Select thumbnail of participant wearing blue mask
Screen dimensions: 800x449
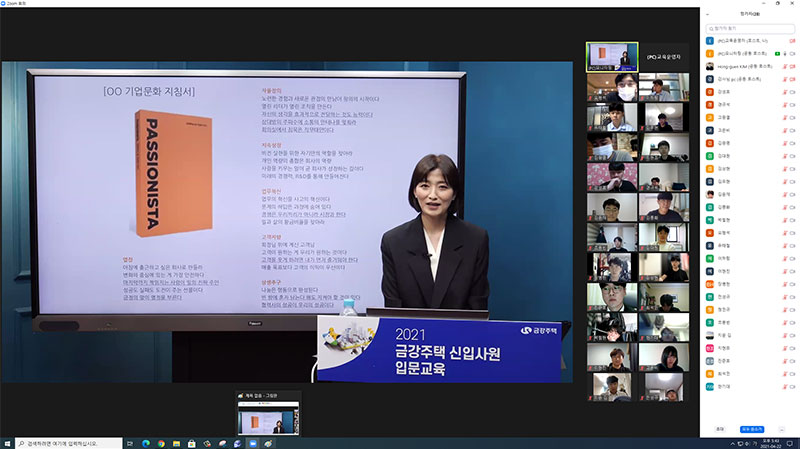[612, 147]
